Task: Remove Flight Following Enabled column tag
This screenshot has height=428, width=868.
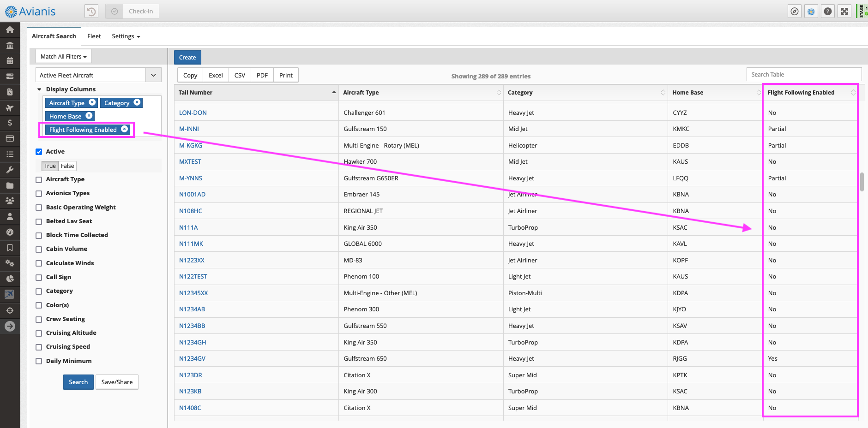Action: 125,129
